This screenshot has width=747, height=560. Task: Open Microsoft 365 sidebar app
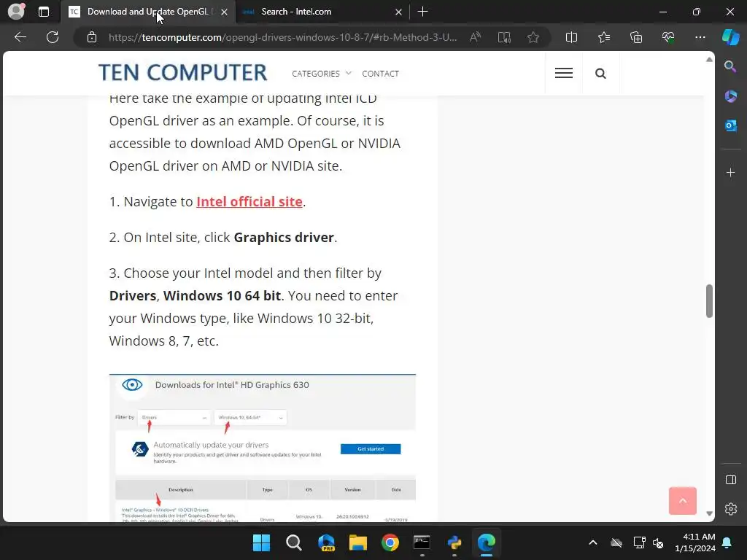[730, 96]
